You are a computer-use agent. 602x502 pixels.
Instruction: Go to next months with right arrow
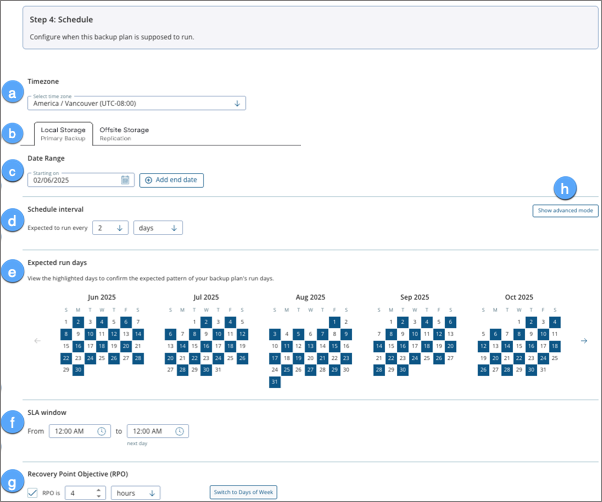[x=584, y=340]
